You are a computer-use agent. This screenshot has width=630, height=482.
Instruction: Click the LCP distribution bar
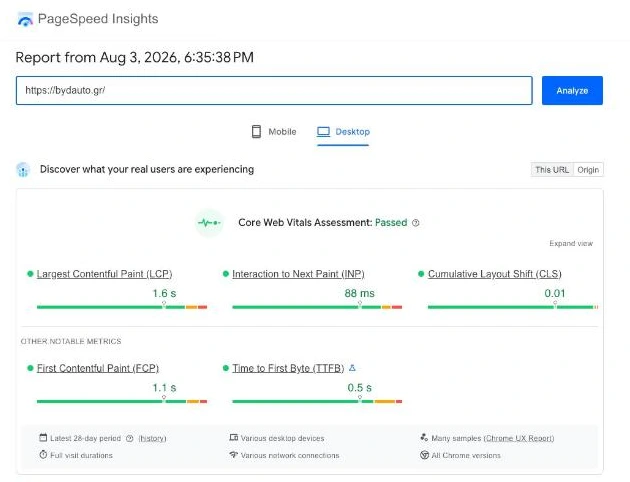[122, 307]
